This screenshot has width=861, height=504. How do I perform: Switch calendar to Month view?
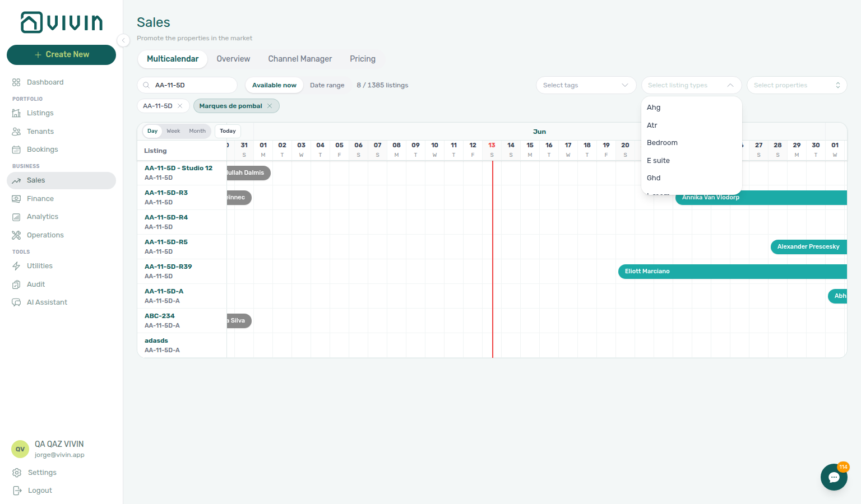click(197, 131)
